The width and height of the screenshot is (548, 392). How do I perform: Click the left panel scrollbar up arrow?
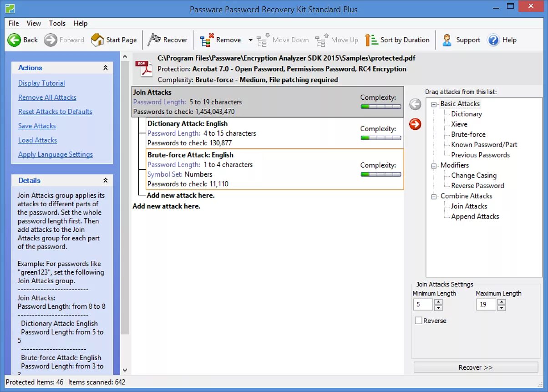click(125, 56)
